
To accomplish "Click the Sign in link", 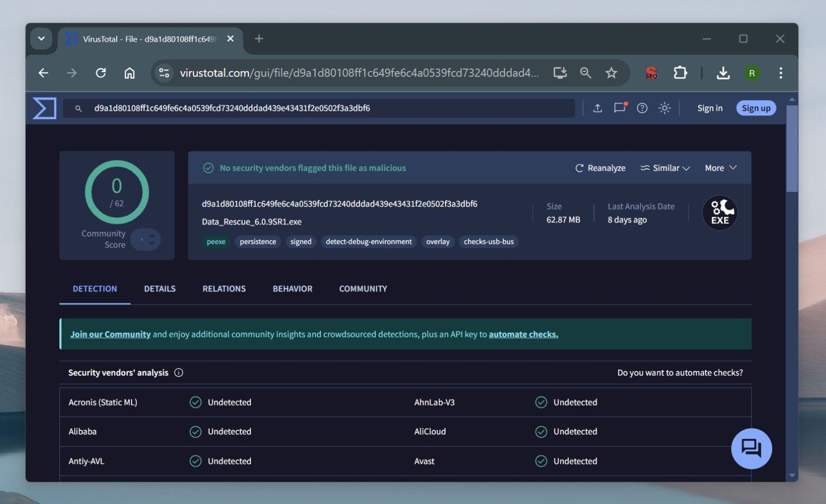I will [710, 108].
